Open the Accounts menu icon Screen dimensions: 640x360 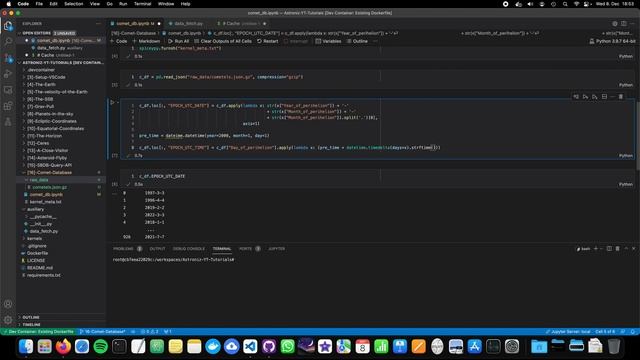pos(8,304)
